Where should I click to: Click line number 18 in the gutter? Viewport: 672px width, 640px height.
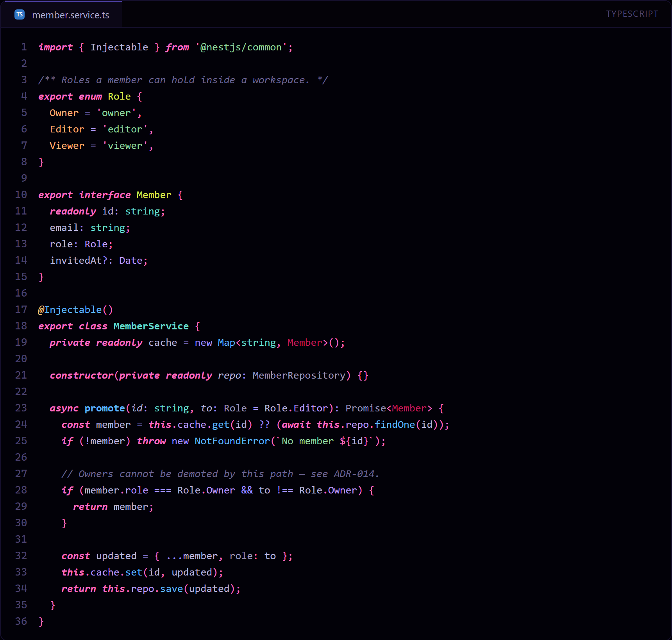pos(21,326)
